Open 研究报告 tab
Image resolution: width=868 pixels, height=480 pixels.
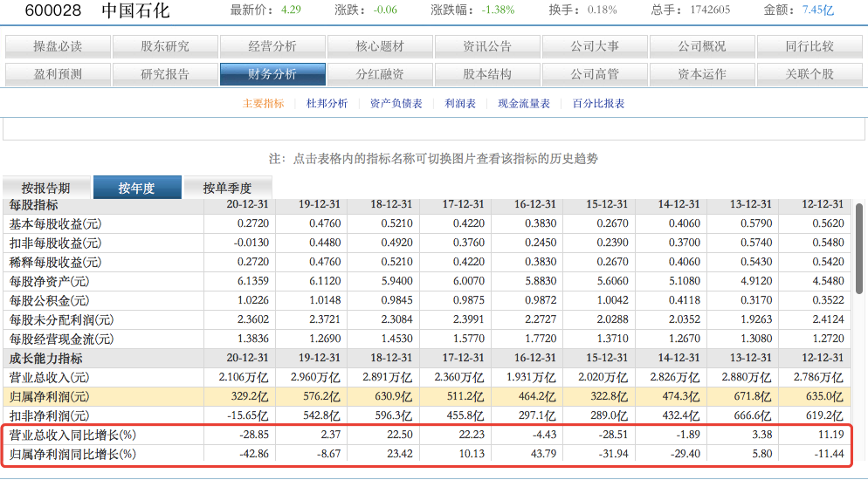pos(165,74)
